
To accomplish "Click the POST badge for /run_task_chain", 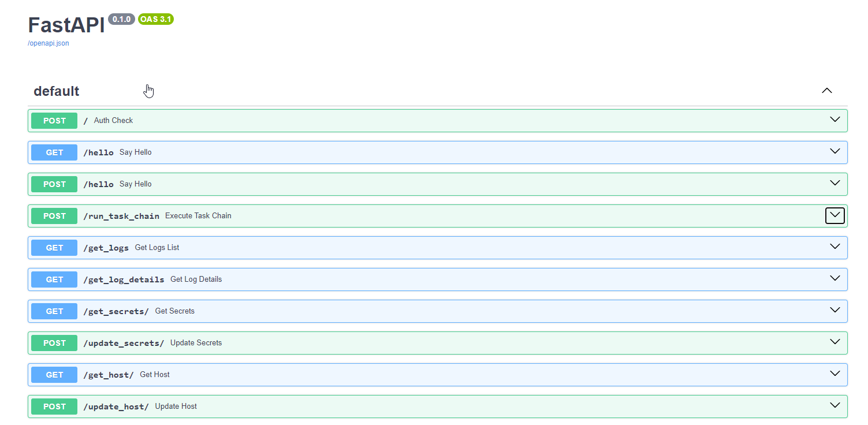I will (x=54, y=215).
